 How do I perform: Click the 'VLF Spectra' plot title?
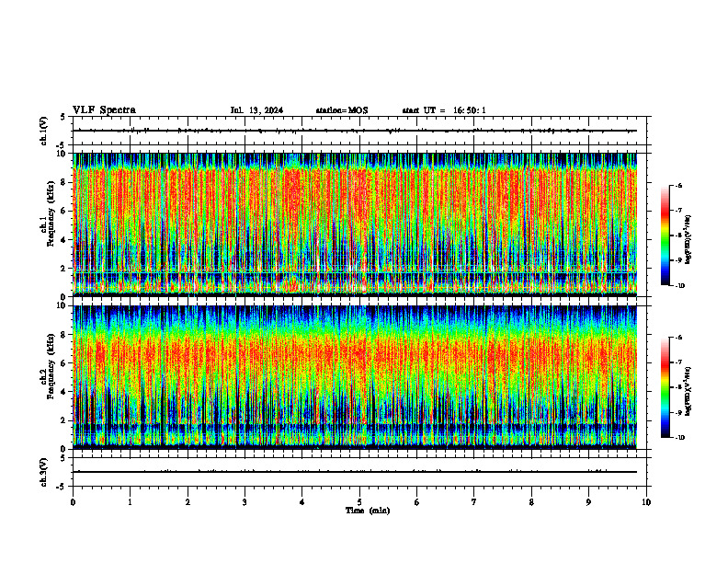(104, 110)
